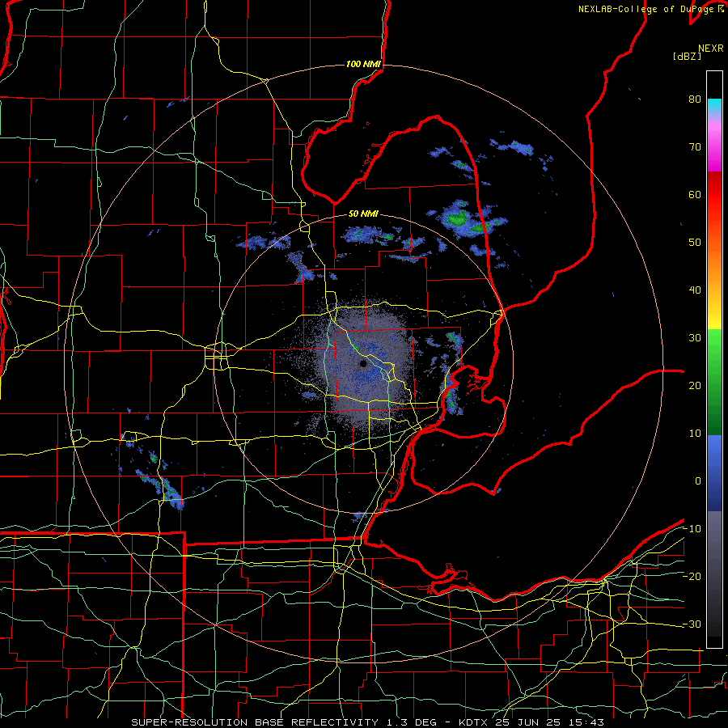Viewport: 728px width, 728px height.
Task: Click the -30 dBZ value on the scale
Action: [x=692, y=624]
